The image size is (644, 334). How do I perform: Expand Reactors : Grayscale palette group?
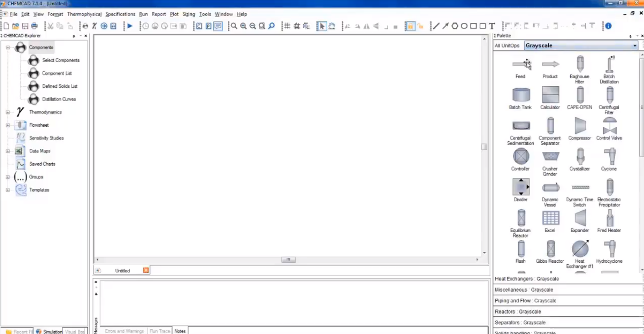[x=568, y=312]
